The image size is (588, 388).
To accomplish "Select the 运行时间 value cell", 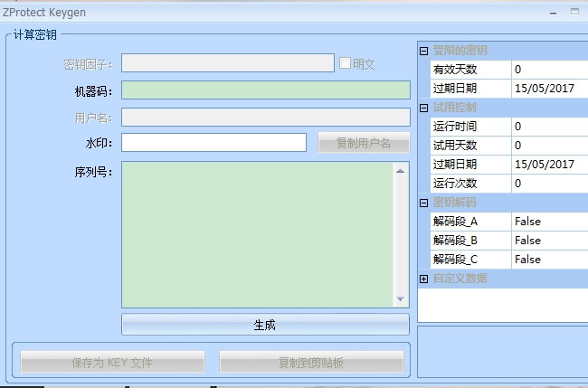I will [x=550, y=127].
